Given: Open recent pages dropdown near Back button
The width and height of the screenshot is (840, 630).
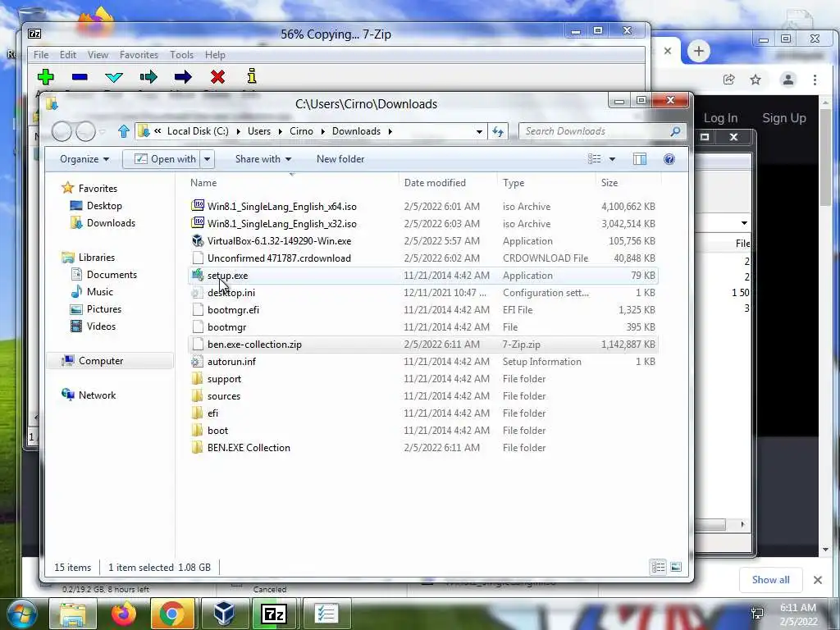Looking at the screenshot, I should [103, 131].
